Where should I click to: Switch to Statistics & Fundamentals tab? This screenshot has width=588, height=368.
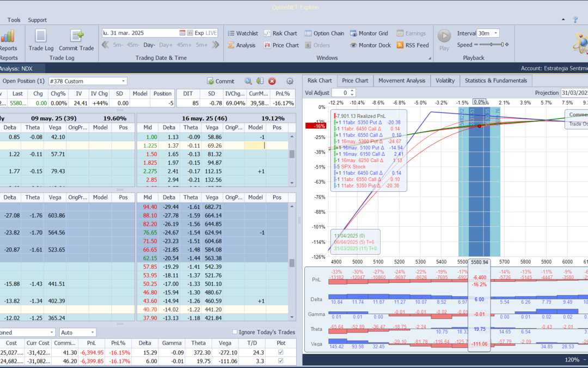coord(496,81)
